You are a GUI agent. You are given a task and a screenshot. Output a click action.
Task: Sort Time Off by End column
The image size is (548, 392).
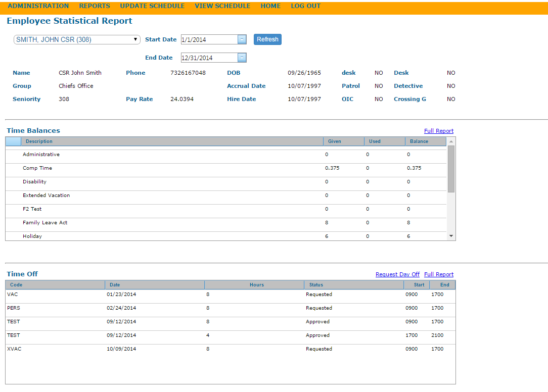(442, 285)
